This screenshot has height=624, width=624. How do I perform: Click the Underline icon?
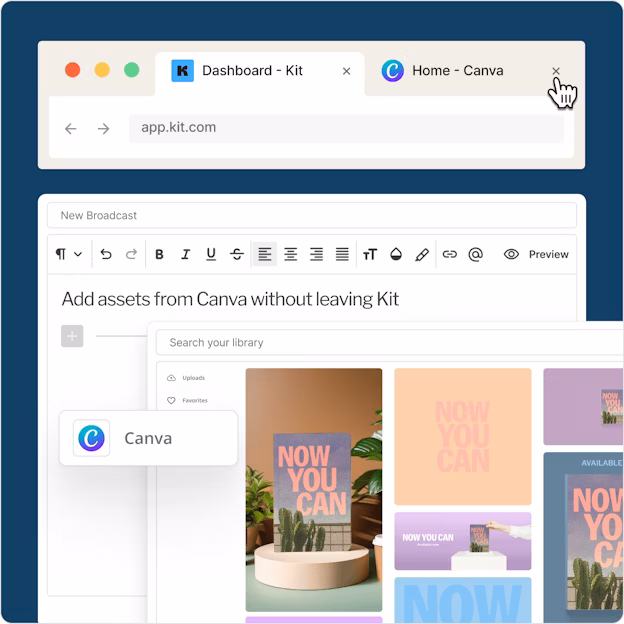pyautogui.click(x=211, y=255)
